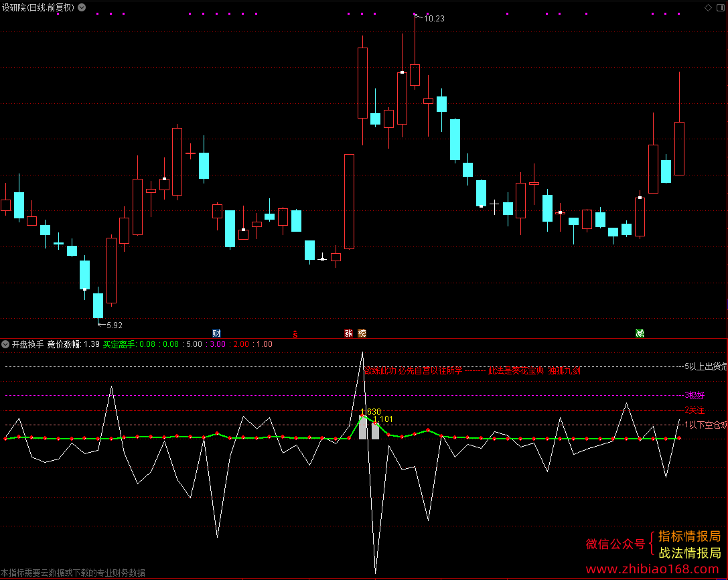Click the 5.00 parameter value
Screen dimensions: 728x580
coord(194,344)
